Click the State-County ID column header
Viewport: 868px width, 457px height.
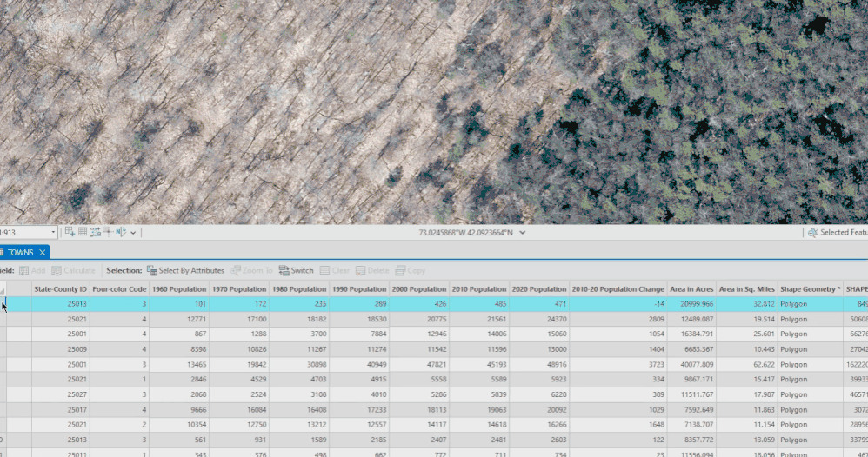click(x=60, y=289)
